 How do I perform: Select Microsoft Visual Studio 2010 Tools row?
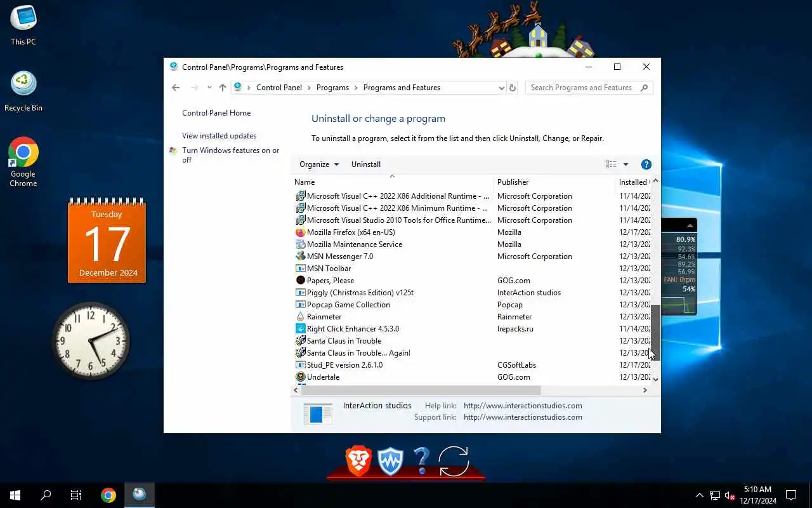tap(471, 220)
